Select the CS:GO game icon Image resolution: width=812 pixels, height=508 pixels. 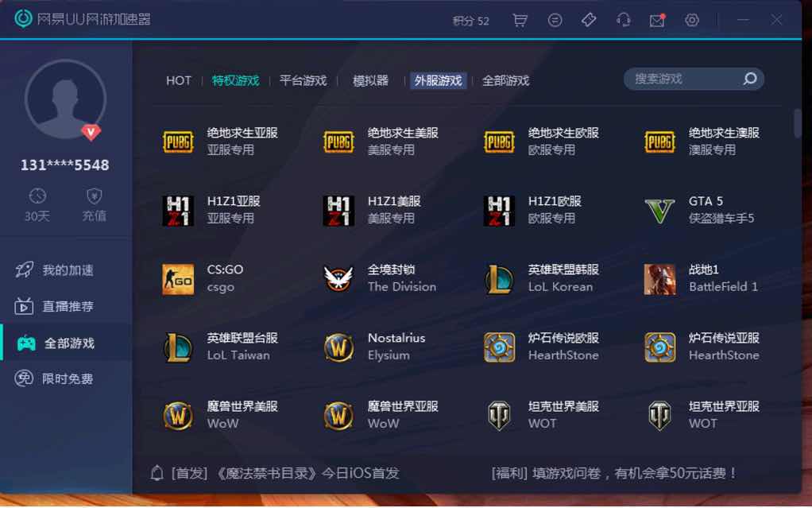click(x=178, y=279)
